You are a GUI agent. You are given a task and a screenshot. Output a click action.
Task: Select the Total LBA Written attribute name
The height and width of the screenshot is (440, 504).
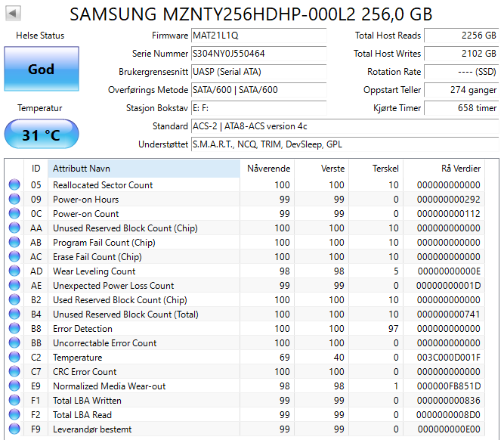pos(87,401)
